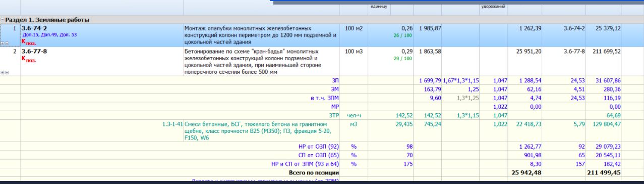Click the 'ЭМ' row label
The width and height of the screenshot is (644, 184).
tap(334, 89)
